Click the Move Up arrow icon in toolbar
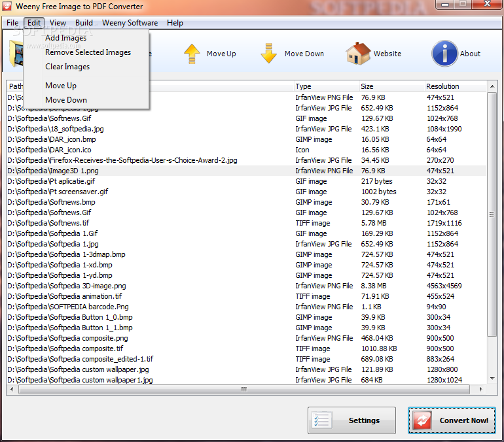This screenshot has width=504, height=442. (x=192, y=54)
